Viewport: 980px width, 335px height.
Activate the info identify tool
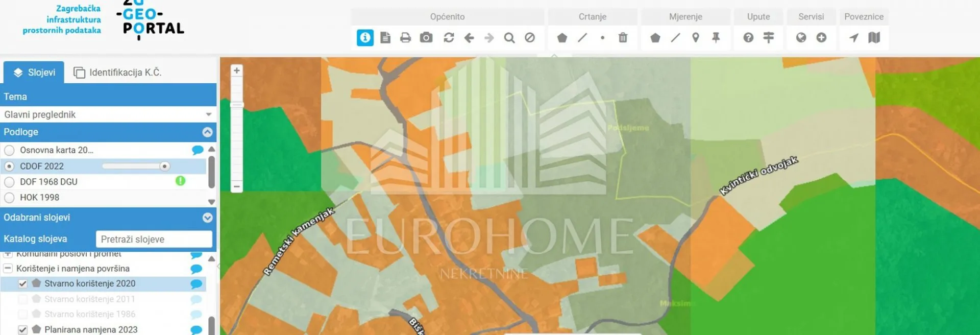pos(365,38)
